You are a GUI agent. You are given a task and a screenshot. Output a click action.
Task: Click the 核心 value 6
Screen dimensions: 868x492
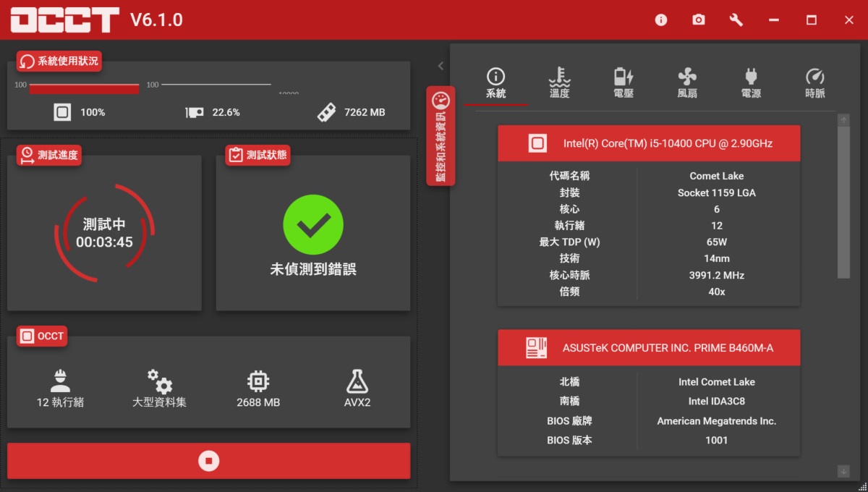click(717, 209)
